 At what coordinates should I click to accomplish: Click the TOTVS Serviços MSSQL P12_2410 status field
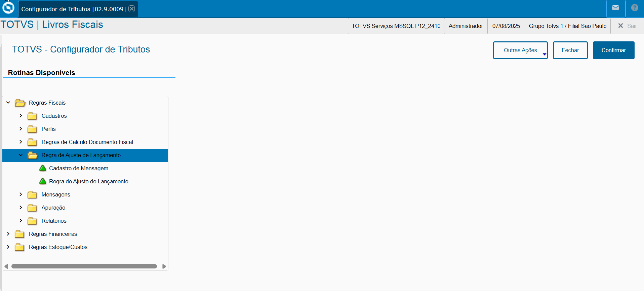tap(396, 26)
